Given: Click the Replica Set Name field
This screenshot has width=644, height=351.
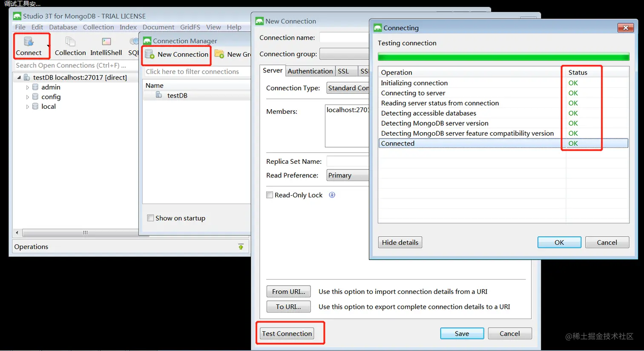Looking at the screenshot, I should [x=348, y=162].
